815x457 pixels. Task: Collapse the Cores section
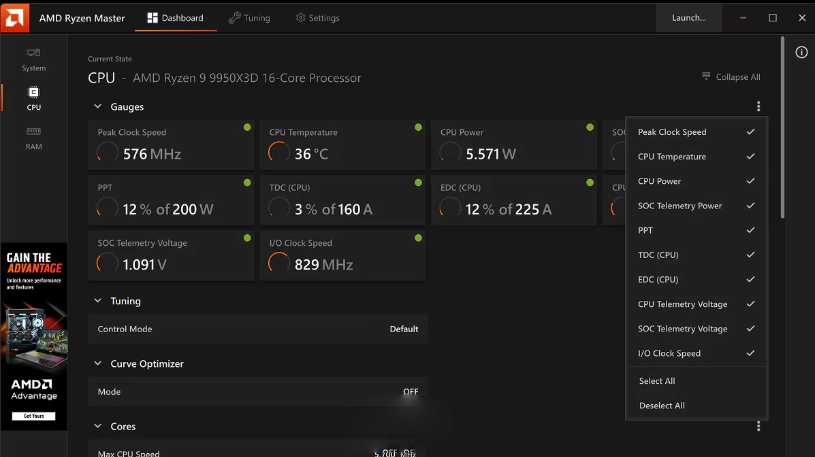click(x=98, y=426)
